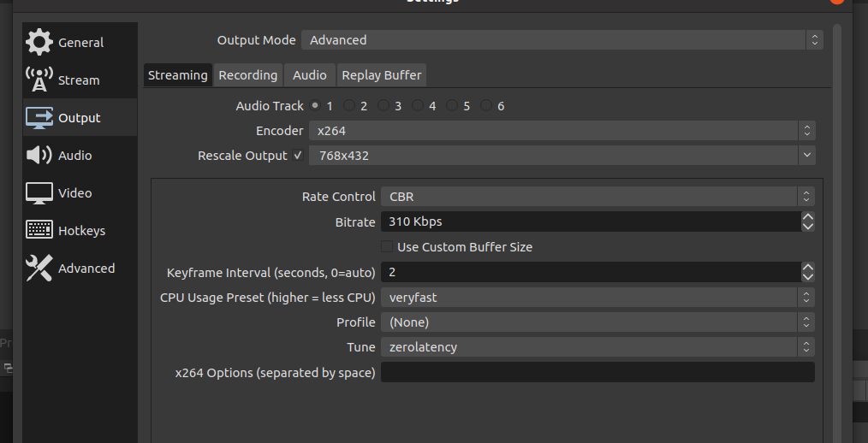Image resolution: width=868 pixels, height=443 pixels.
Task: Select audio track 3 radio button
Action: tap(383, 105)
